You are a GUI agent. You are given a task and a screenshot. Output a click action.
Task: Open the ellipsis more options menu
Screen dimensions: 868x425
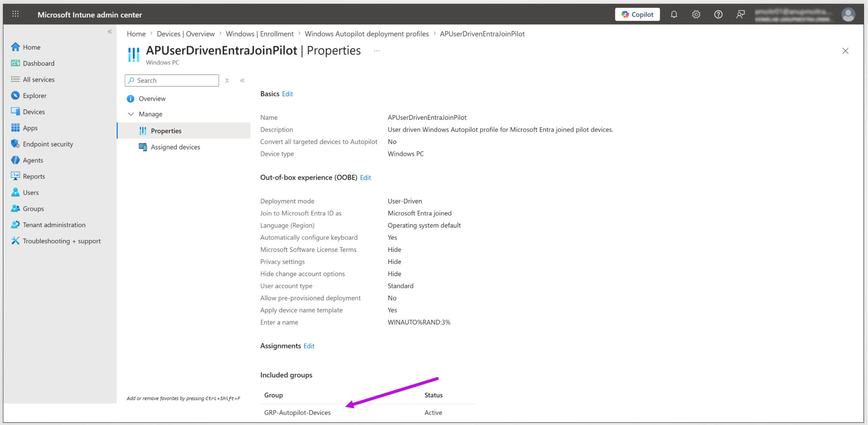pyautogui.click(x=377, y=51)
